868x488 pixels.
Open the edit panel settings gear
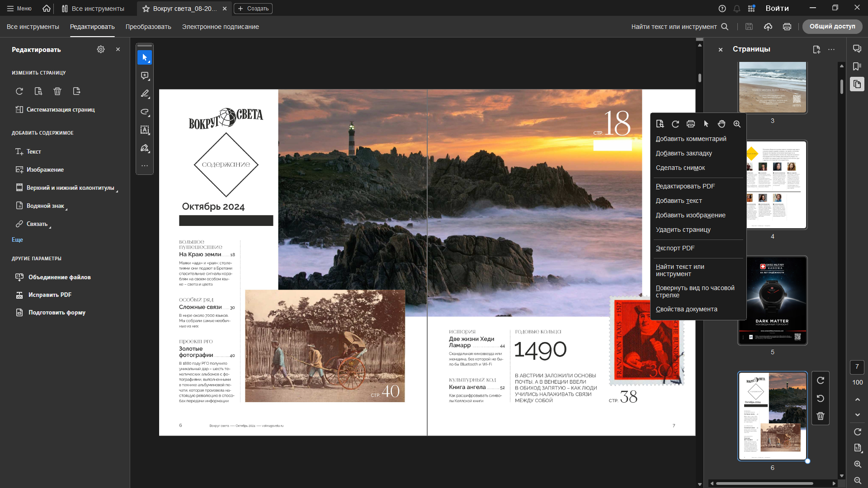(101, 49)
